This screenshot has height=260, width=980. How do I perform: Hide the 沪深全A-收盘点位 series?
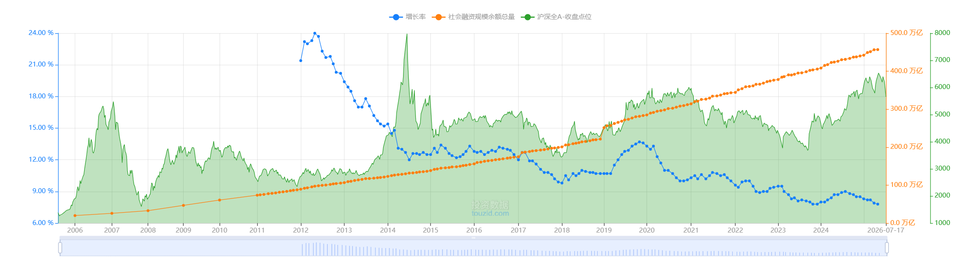click(x=557, y=17)
